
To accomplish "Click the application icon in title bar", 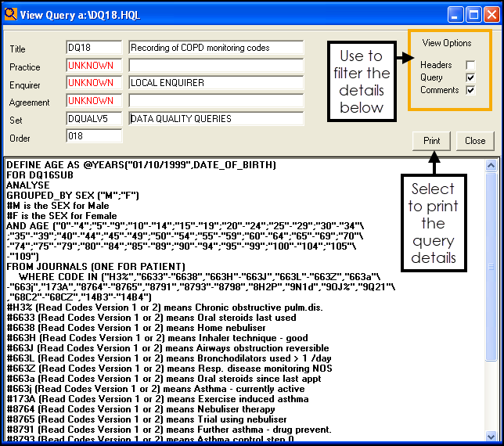I will [12, 14].
